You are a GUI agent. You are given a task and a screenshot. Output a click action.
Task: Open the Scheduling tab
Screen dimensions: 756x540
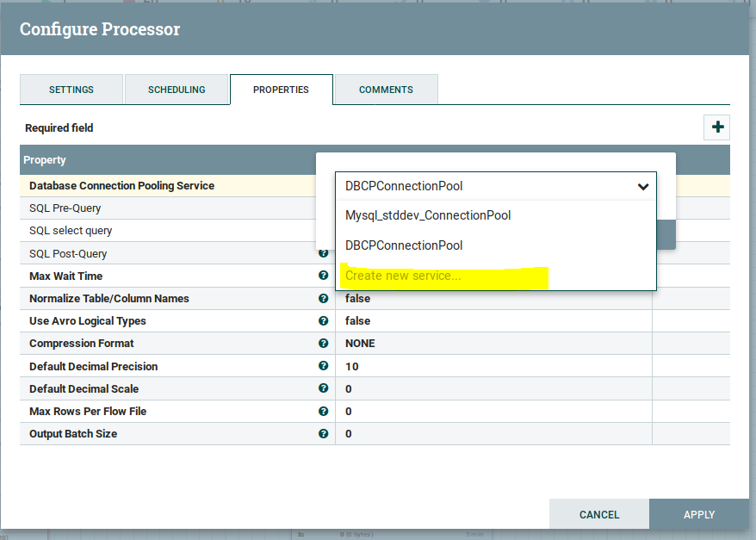pyautogui.click(x=177, y=90)
